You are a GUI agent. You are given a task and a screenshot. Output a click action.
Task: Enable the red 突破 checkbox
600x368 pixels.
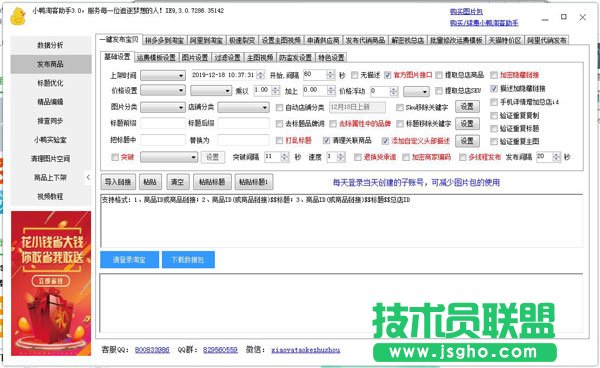[115, 157]
